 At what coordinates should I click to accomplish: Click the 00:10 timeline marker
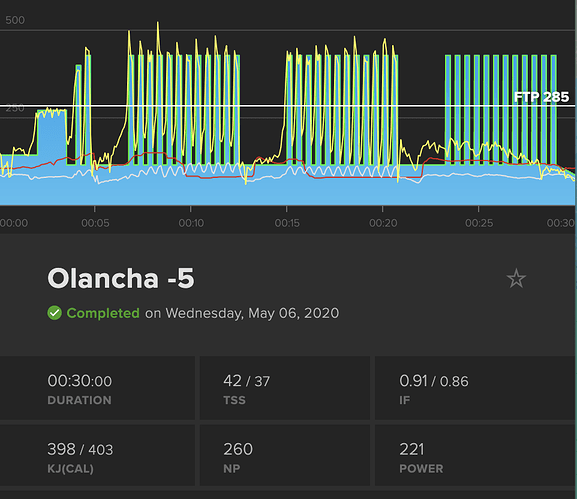pyautogui.click(x=191, y=223)
